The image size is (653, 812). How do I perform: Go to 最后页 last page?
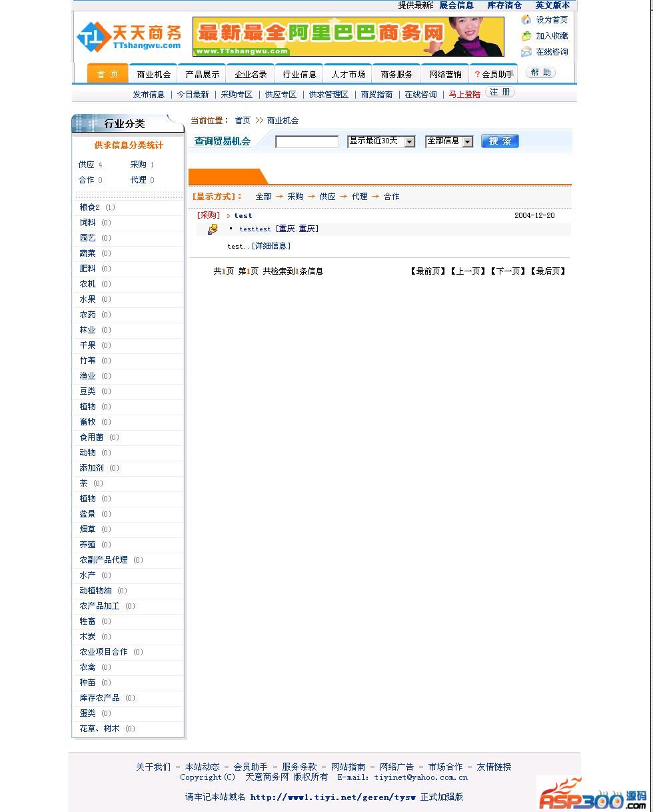(547, 271)
